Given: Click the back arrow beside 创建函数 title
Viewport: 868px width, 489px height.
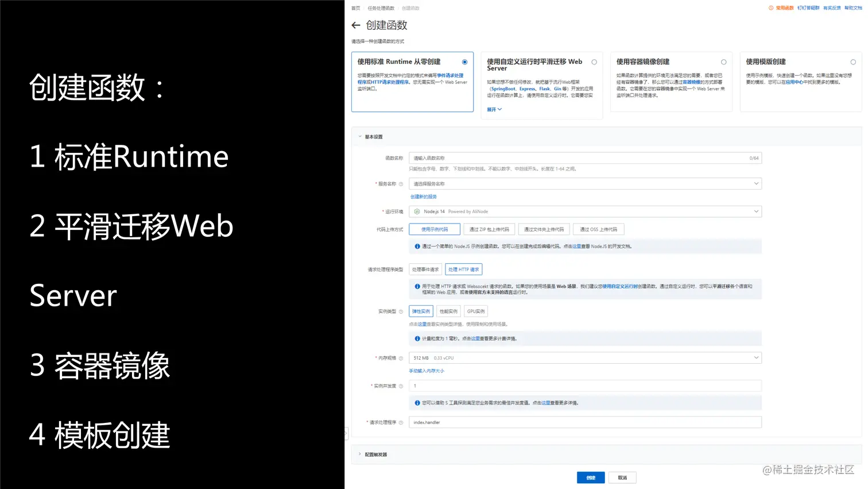Looking at the screenshot, I should tap(355, 25).
